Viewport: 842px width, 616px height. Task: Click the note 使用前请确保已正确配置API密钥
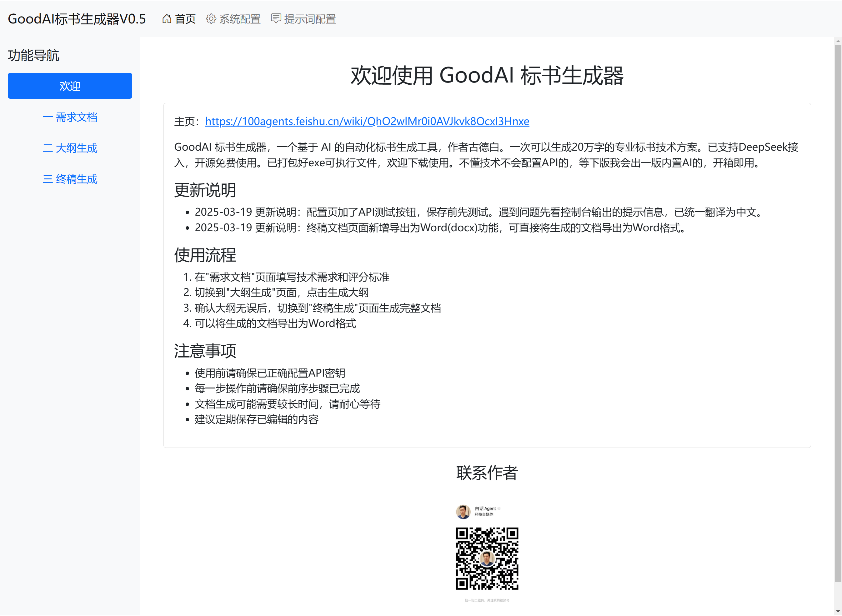pos(270,373)
